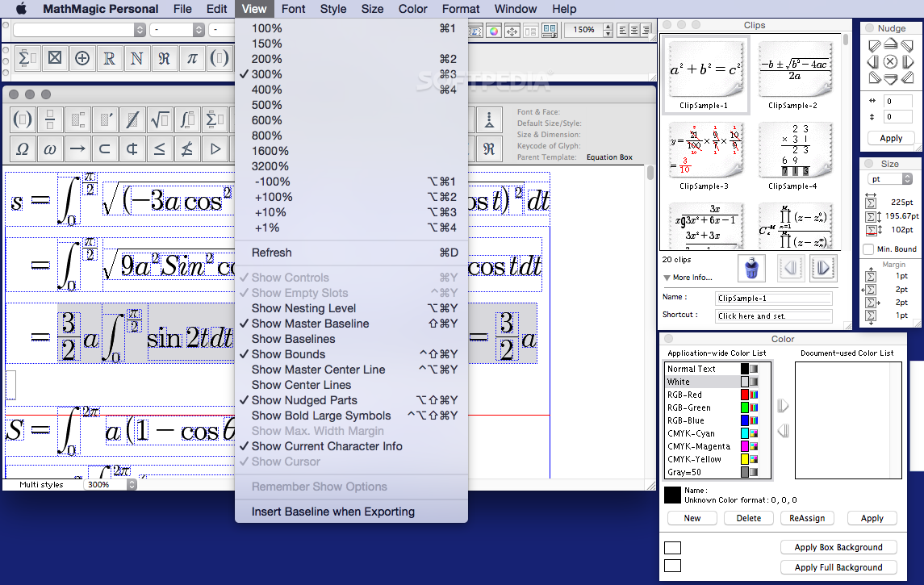Open the subset symbols palette
This screenshot has width=924, height=585.
click(105, 148)
